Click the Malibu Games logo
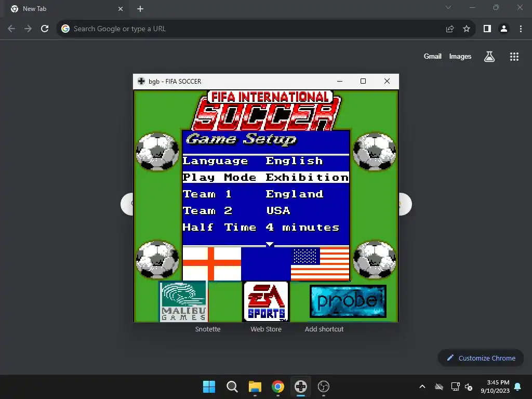 183,301
